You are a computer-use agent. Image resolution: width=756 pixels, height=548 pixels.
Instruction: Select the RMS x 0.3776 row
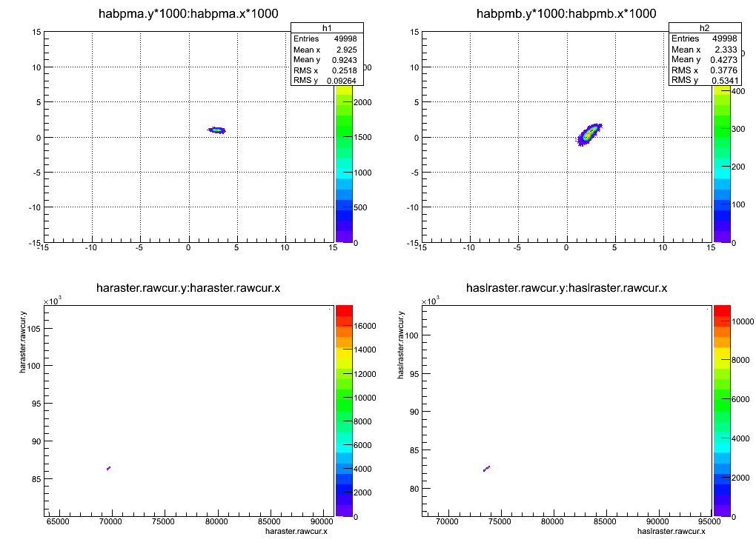point(705,70)
